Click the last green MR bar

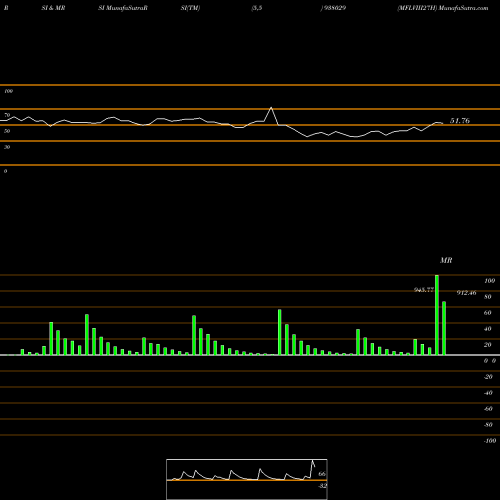click(x=444, y=328)
